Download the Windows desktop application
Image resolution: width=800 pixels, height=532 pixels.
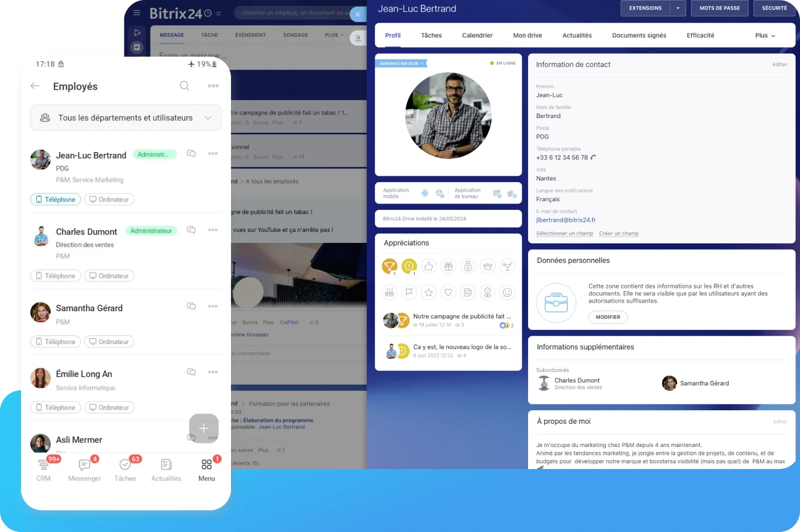click(x=497, y=193)
